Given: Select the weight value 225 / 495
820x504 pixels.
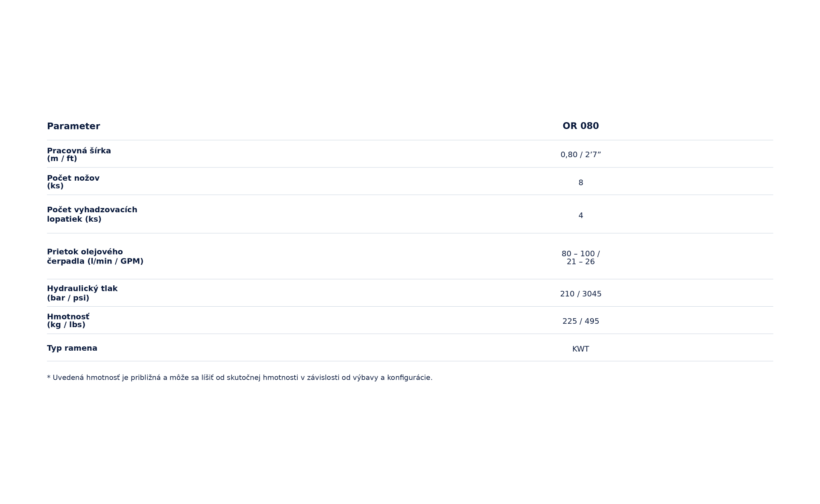Looking at the screenshot, I should pyautogui.click(x=580, y=321).
